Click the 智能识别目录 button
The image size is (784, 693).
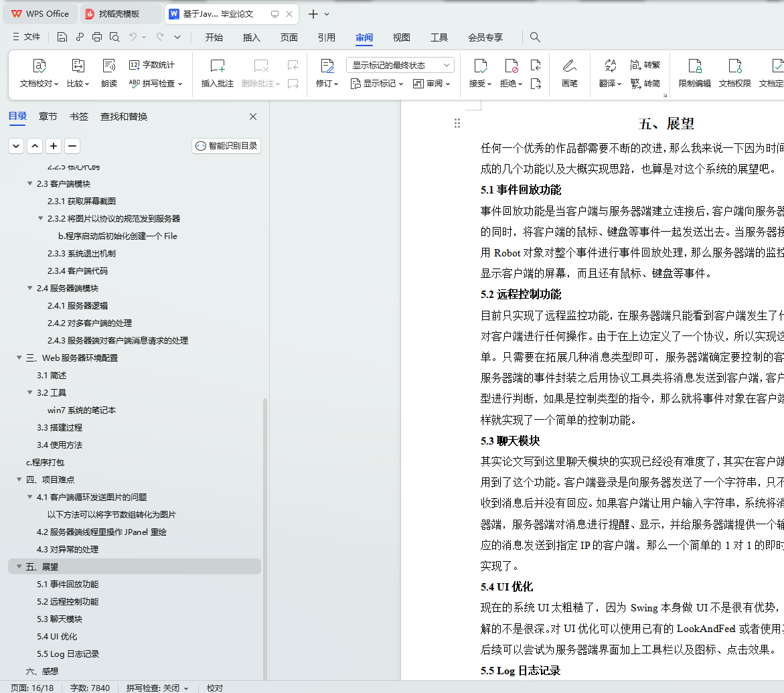tap(226, 145)
